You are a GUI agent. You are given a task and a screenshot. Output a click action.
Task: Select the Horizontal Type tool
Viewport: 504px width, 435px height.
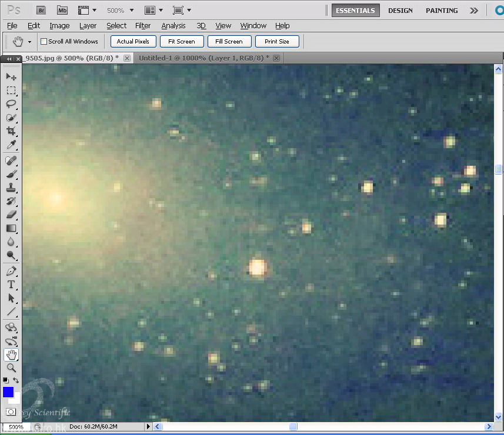coord(11,285)
